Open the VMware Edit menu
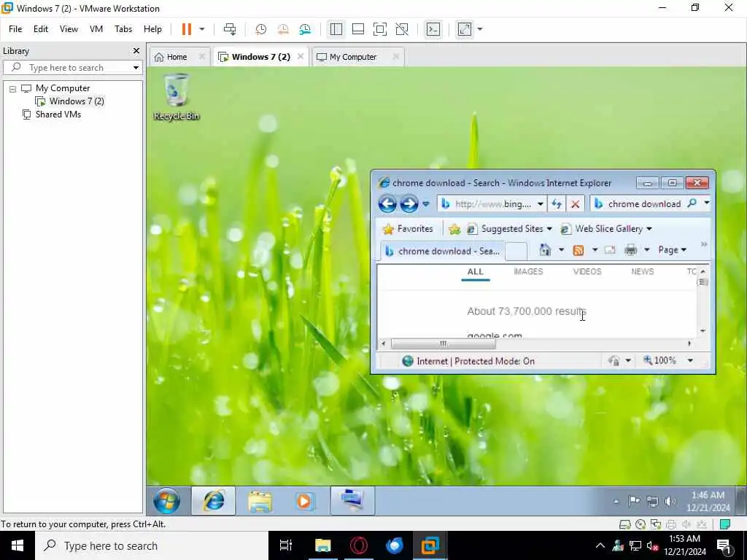The height and width of the screenshot is (560, 747). coord(41,29)
